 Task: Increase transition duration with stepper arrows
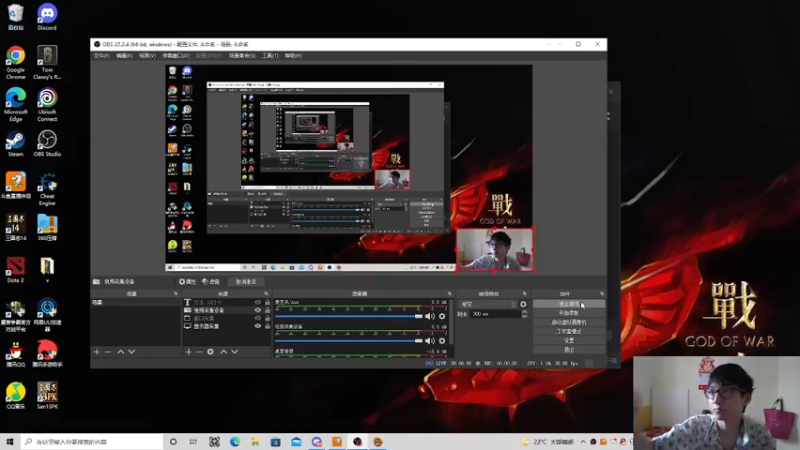pos(524,314)
